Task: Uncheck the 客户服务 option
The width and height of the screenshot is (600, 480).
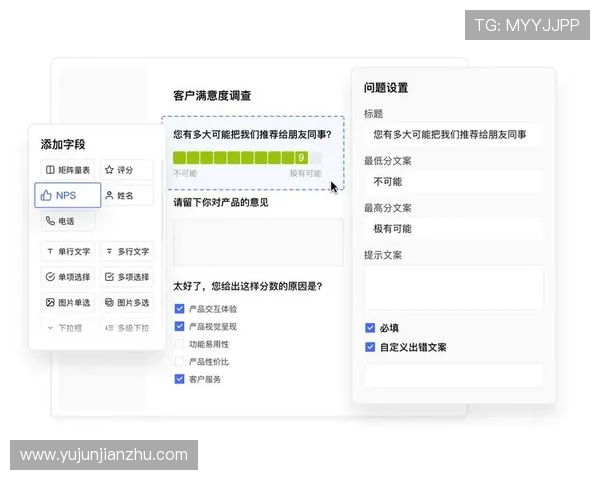Action: 179,379
